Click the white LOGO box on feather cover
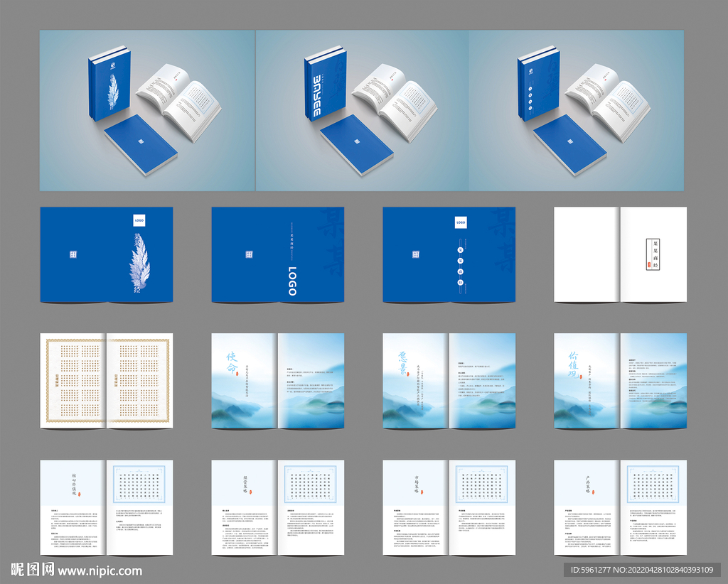 (139, 221)
